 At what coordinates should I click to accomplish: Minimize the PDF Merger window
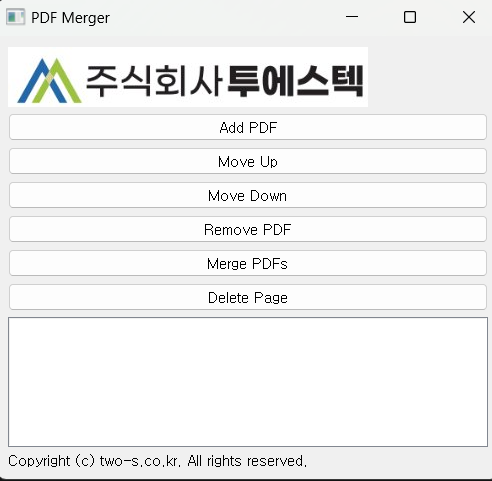[x=352, y=17]
